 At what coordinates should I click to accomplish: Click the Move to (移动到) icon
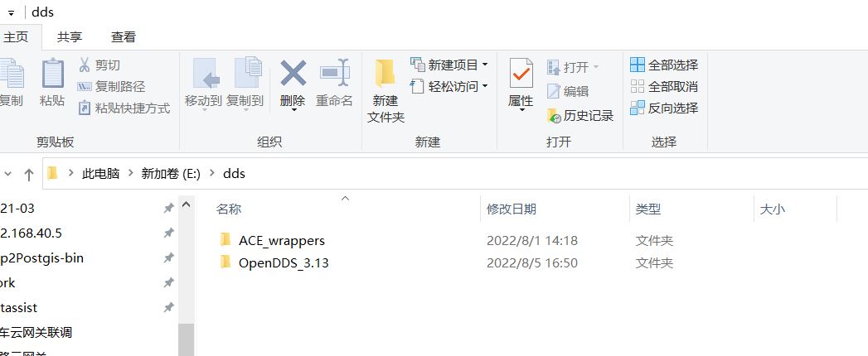click(x=204, y=74)
